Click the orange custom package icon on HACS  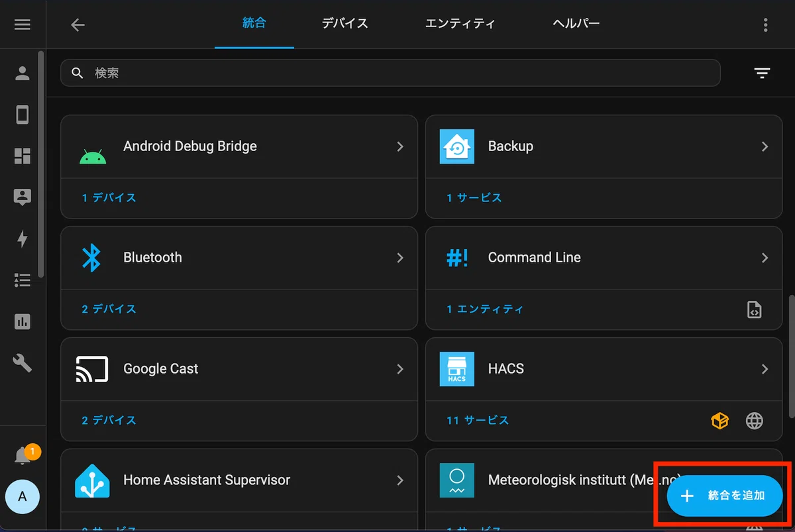pyautogui.click(x=720, y=421)
